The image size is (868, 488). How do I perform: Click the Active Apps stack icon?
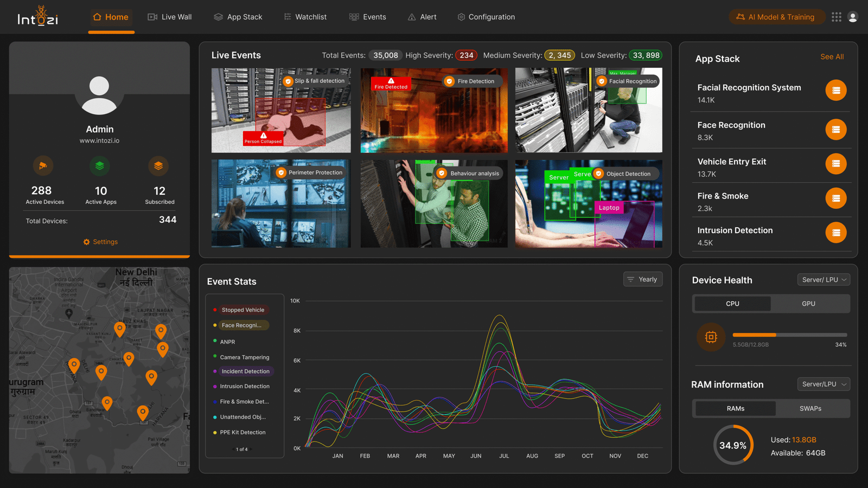tap(100, 166)
